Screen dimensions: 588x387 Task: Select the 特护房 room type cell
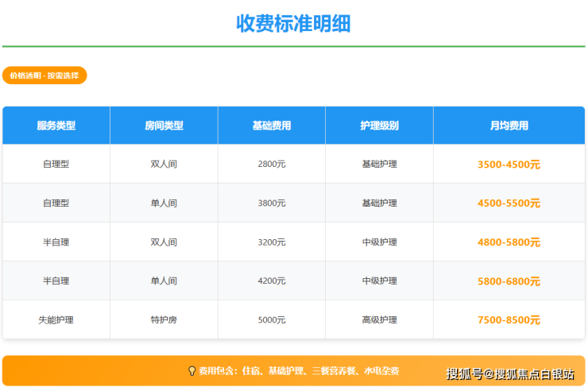tap(164, 320)
